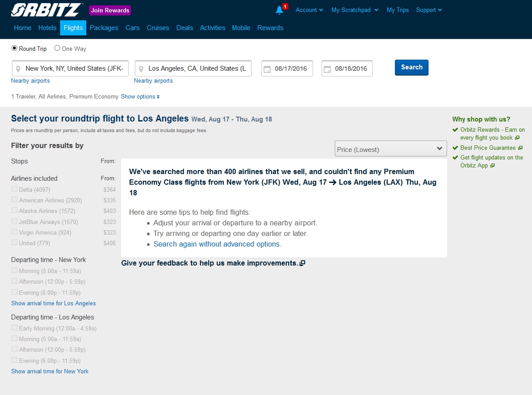Click the return date calendar icon
Viewport: 532px width, 395px height.
[327, 69]
